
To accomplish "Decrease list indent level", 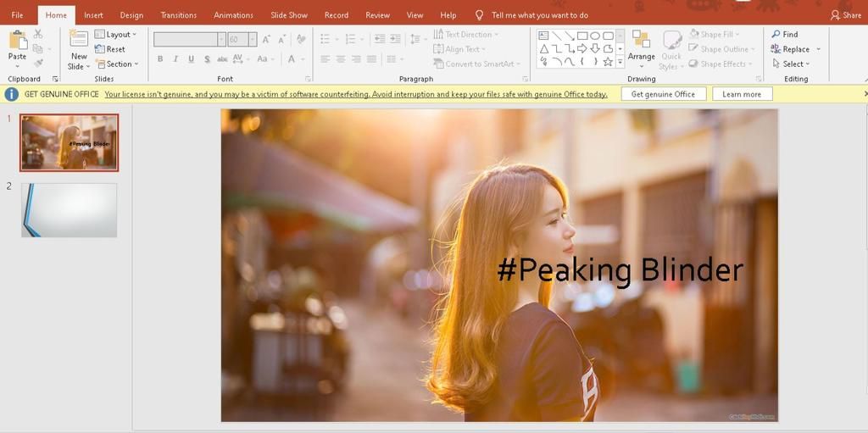I will click(x=380, y=39).
